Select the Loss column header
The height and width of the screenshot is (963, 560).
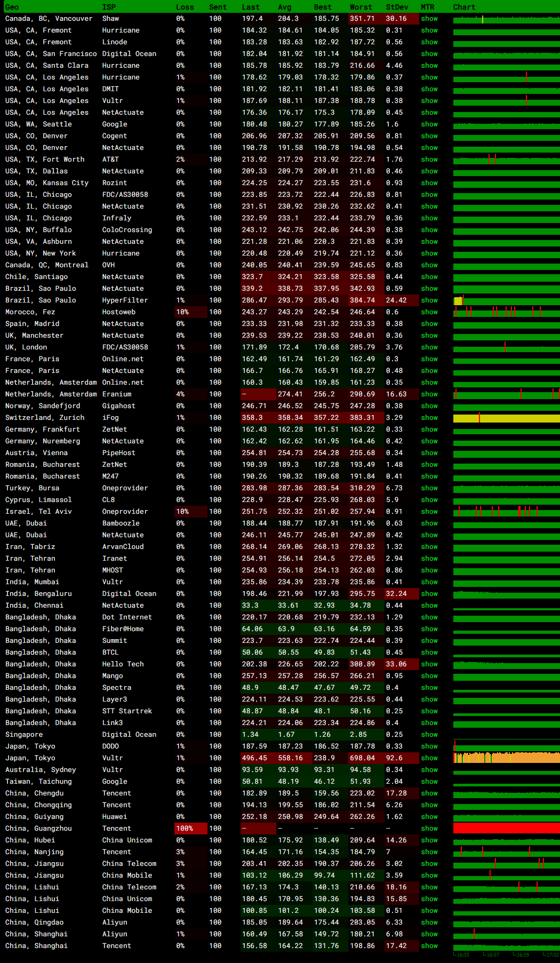coord(185,7)
